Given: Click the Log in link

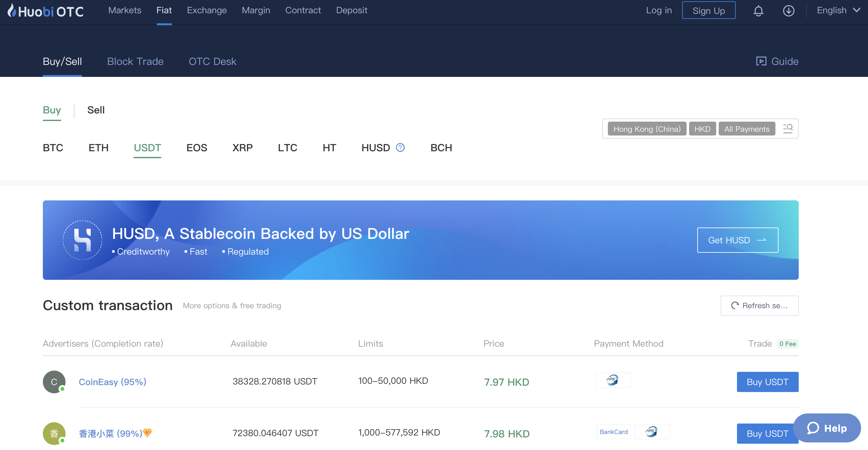Looking at the screenshot, I should point(659,10).
